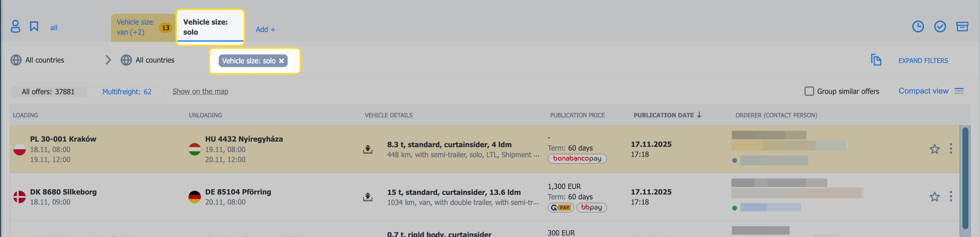Remove the Vehicle size: solo filter chip
Image resolution: width=980 pixels, height=237 pixels.
pos(282,61)
